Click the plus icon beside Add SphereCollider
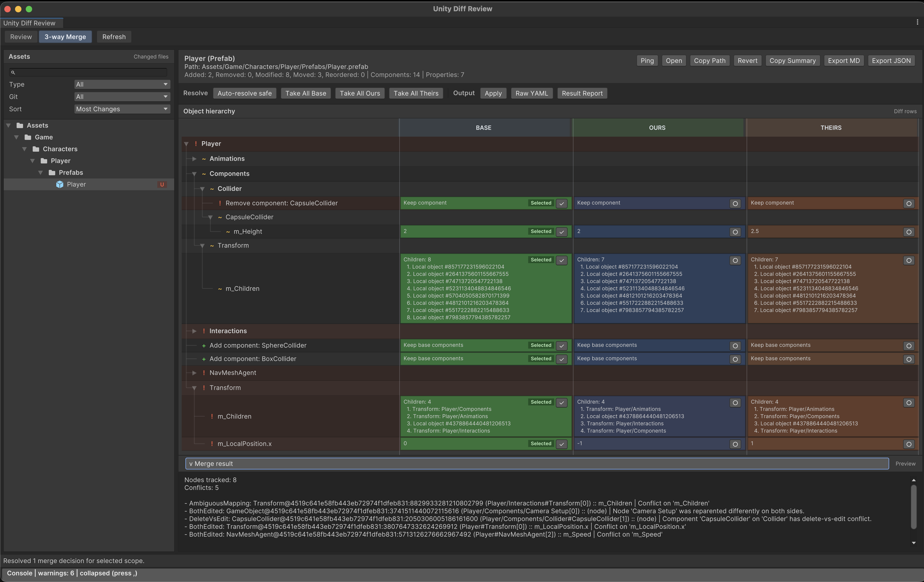 tap(204, 346)
